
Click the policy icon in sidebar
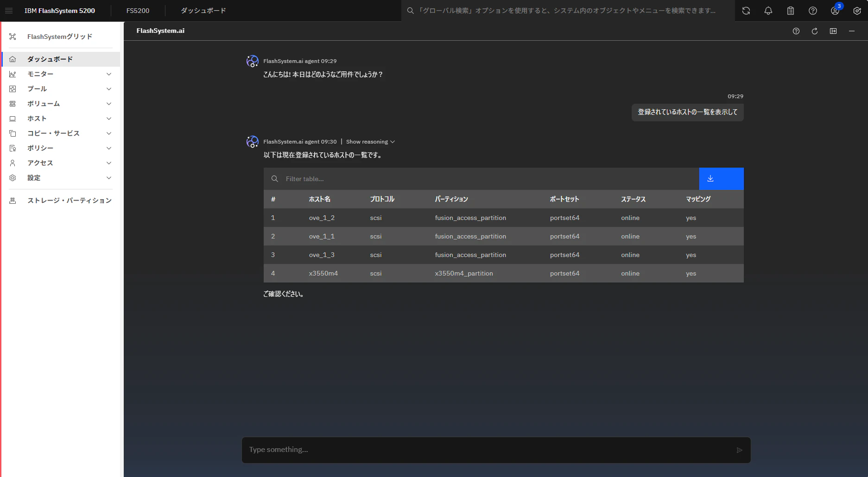[13, 148]
